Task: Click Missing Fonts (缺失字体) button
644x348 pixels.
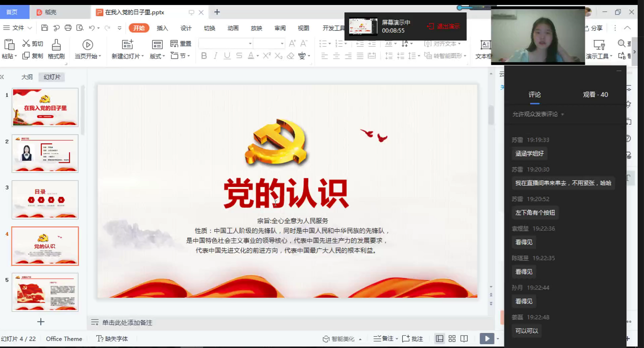Action: pos(112,339)
